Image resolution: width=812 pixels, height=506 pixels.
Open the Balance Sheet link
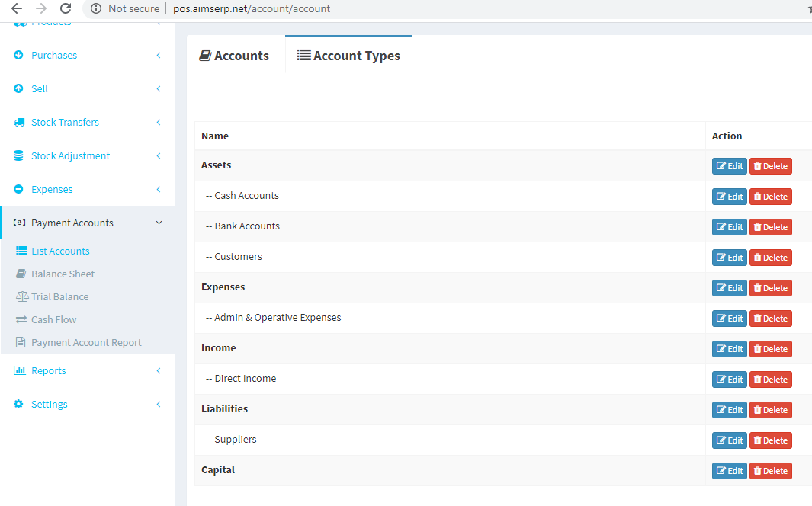63,274
